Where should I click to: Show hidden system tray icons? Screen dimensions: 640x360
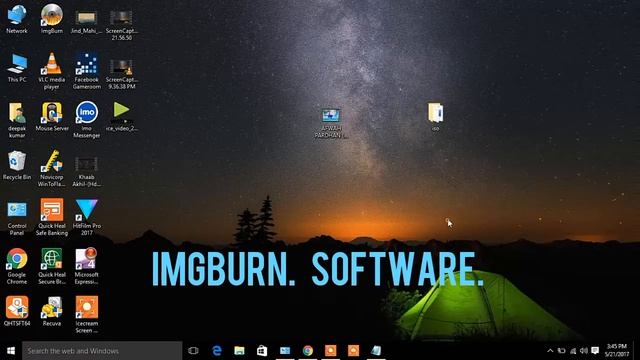pos(550,351)
